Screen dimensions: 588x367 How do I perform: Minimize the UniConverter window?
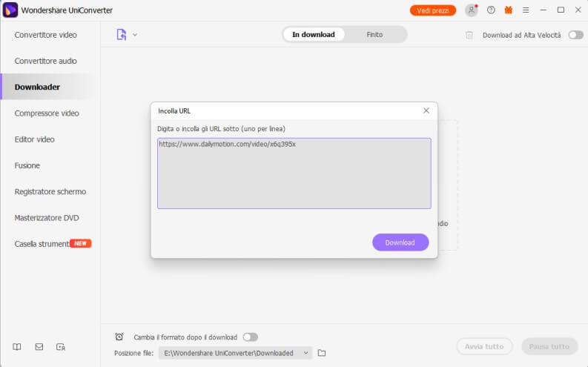point(543,10)
